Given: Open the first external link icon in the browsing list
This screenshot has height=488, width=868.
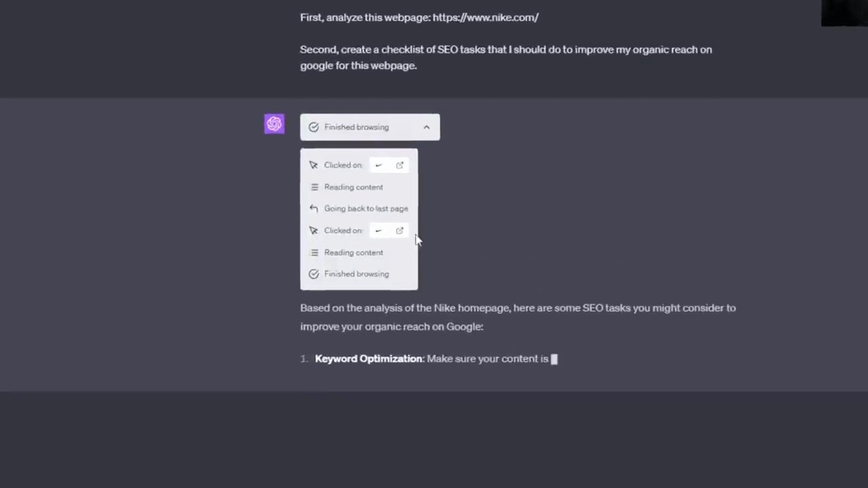Looking at the screenshot, I should tap(399, 165).
